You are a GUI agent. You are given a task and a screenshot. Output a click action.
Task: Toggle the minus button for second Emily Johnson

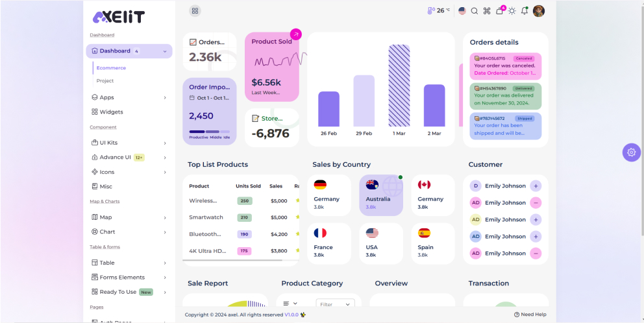pos(536,202)
